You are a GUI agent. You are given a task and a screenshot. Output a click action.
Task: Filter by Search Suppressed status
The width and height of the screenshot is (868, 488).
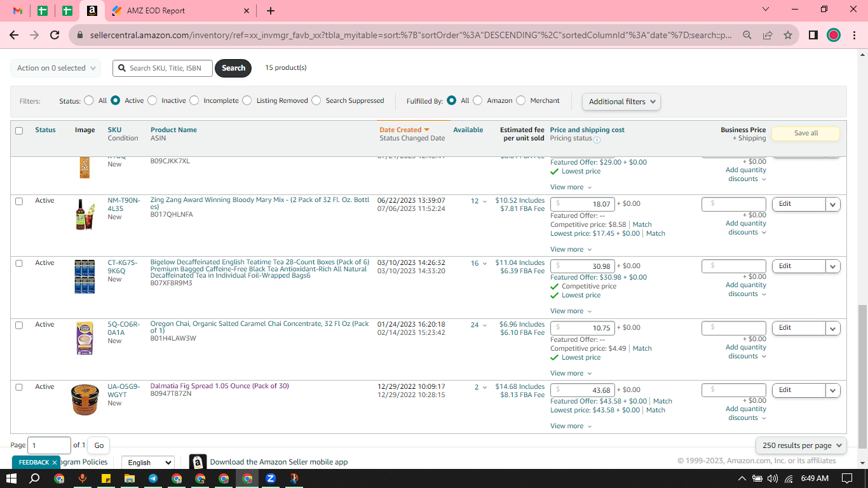point(316,100)
